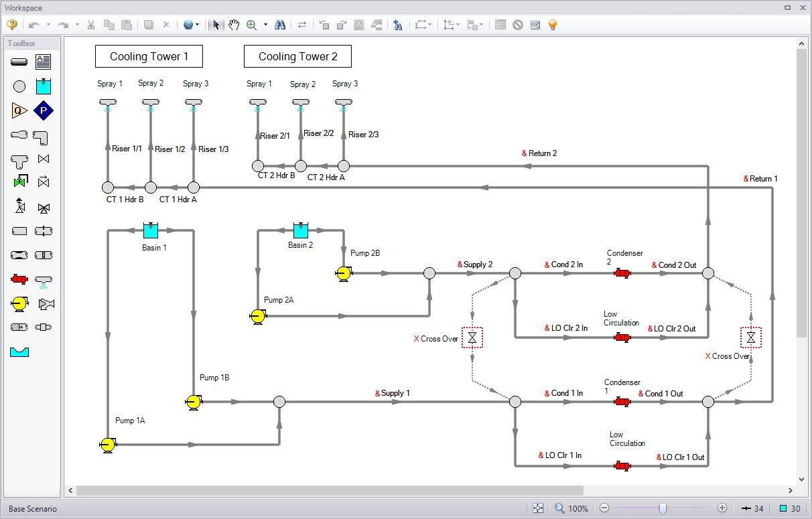Expand the zoom tool dropdown arrow
Viewport: 812px width, 519px height.
[265, 25]
